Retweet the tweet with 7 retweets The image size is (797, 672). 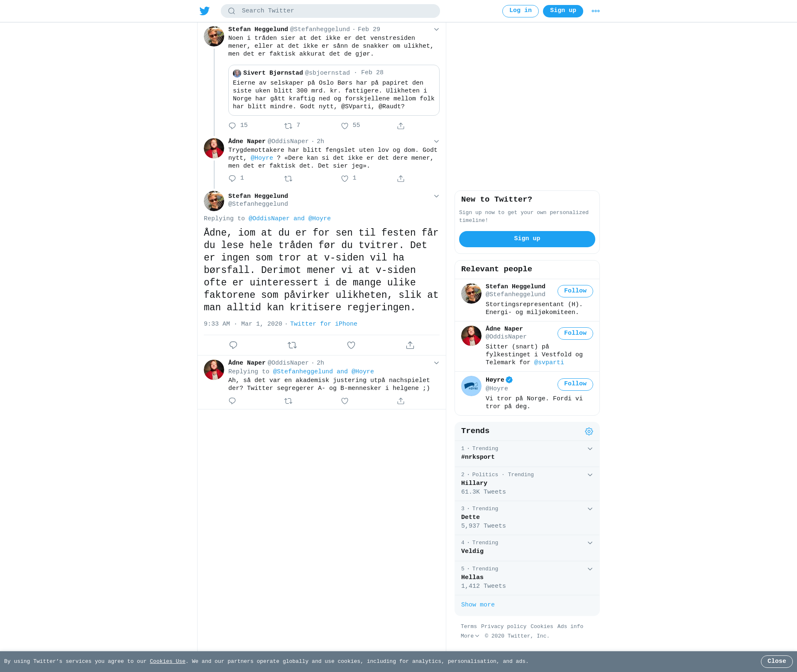click(x=288, y=126)
